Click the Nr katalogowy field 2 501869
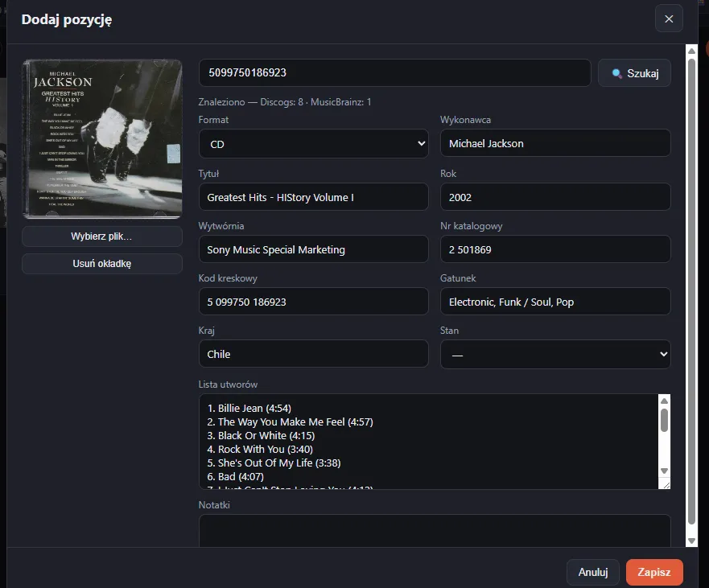 coord(554,249)
